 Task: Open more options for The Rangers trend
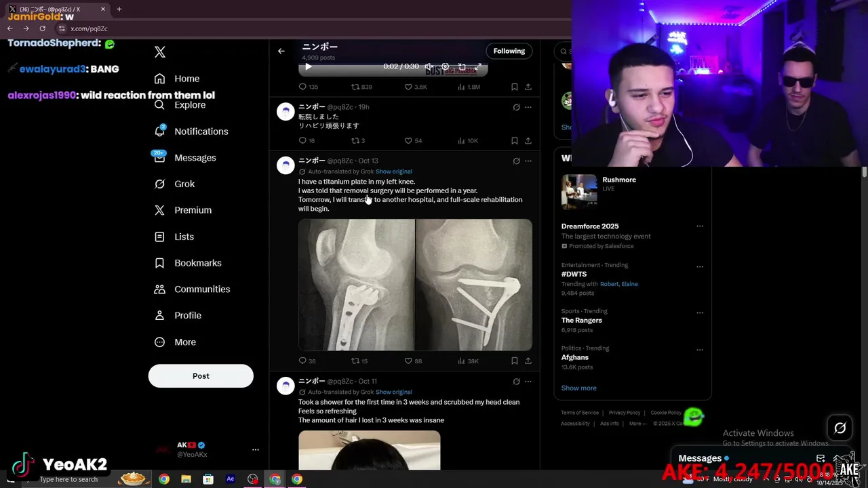[700, 312]
